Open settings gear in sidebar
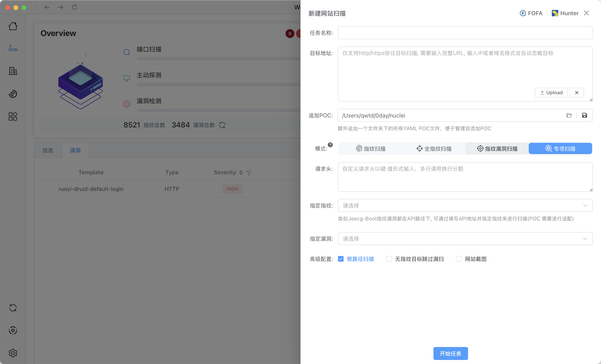 (x=13, y=353)
